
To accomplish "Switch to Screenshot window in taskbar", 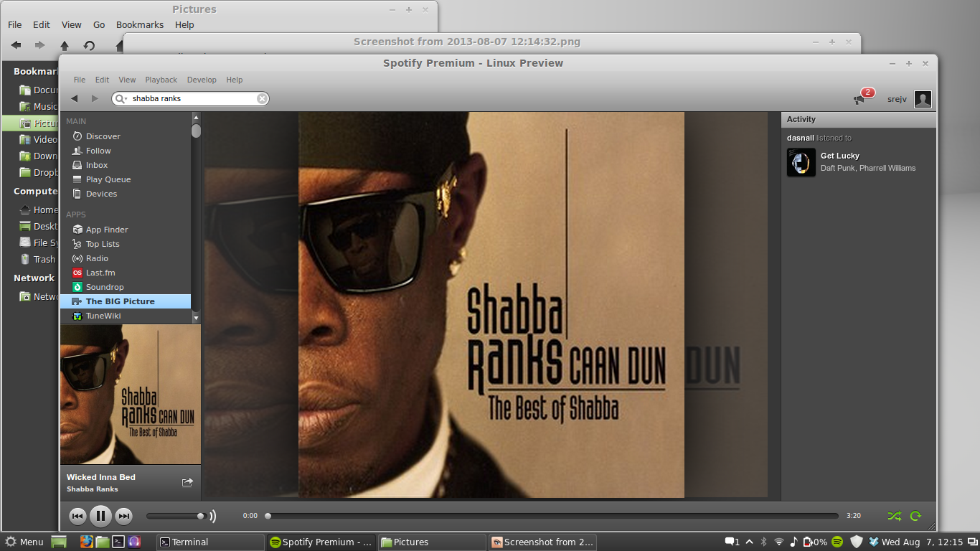I will tap(542, 542).
